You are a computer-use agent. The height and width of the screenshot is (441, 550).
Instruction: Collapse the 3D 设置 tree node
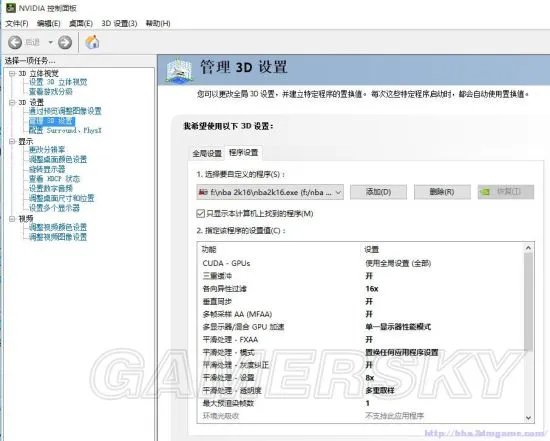(x=12, y=102)
